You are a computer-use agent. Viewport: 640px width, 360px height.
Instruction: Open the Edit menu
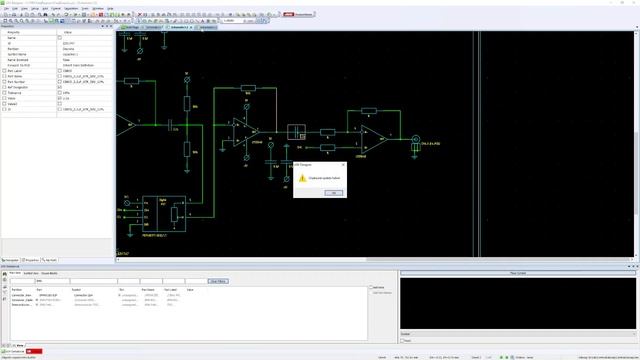coord(15,9)
